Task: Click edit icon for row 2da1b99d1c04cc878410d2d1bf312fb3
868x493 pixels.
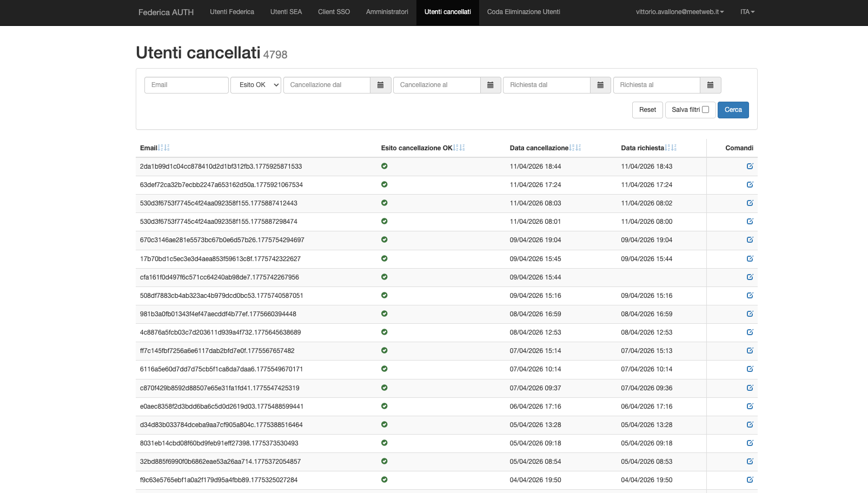Action: pyautogui.click(x=750, y=166)
